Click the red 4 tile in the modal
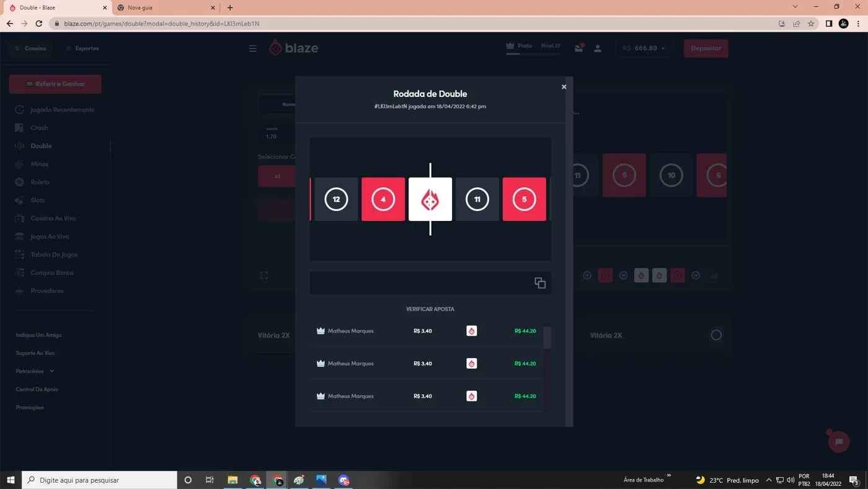The width and height of the screenshot is (868, 489). coord(383,199)
